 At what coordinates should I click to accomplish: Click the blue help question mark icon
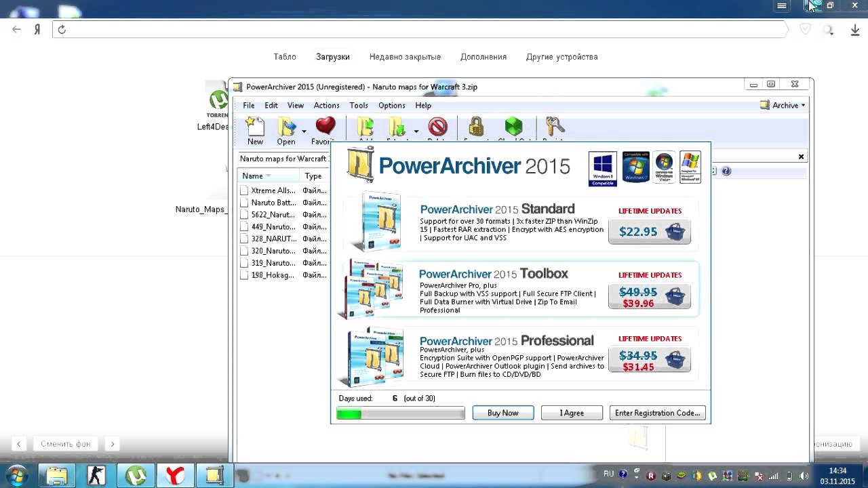726,171
